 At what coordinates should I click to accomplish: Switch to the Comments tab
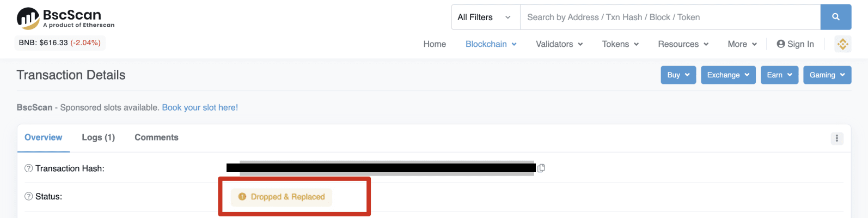(156, 137)
